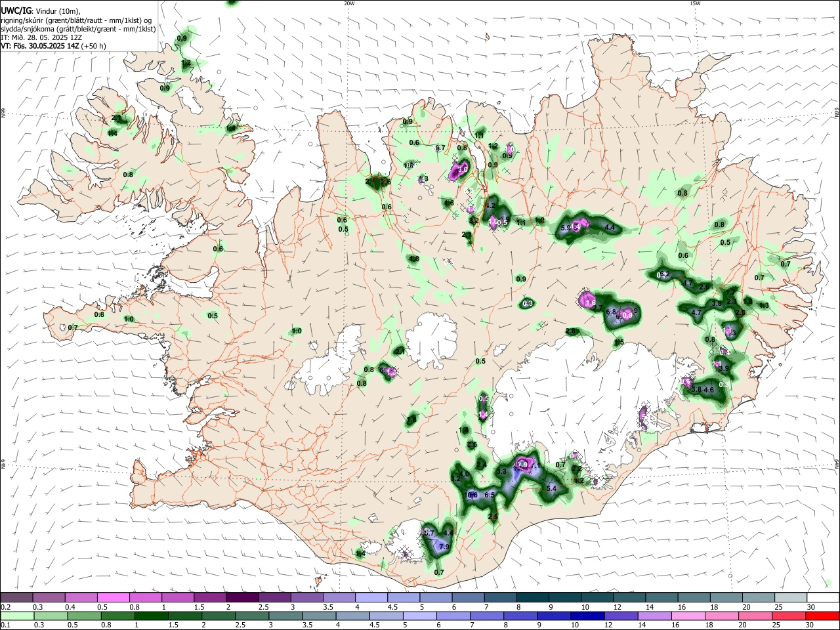
Task: Click the "5.7" precipitation value on the map
Action: [x=430, y=533]
